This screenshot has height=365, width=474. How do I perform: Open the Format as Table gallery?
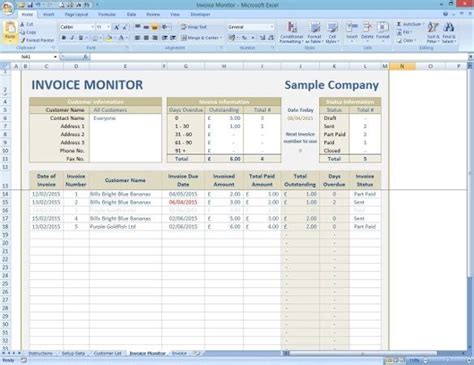tap(314, 33)
